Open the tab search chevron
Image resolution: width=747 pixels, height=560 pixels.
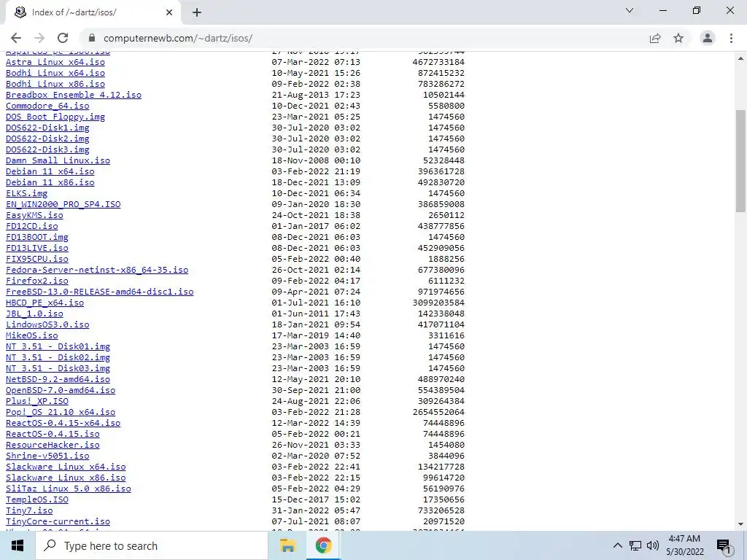630,10
